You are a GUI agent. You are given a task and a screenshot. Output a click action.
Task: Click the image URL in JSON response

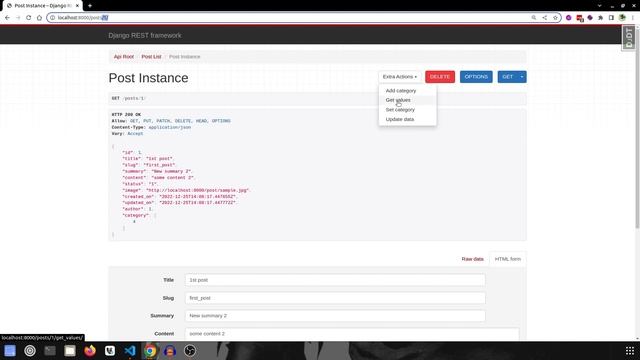click(x=198, y=190)
